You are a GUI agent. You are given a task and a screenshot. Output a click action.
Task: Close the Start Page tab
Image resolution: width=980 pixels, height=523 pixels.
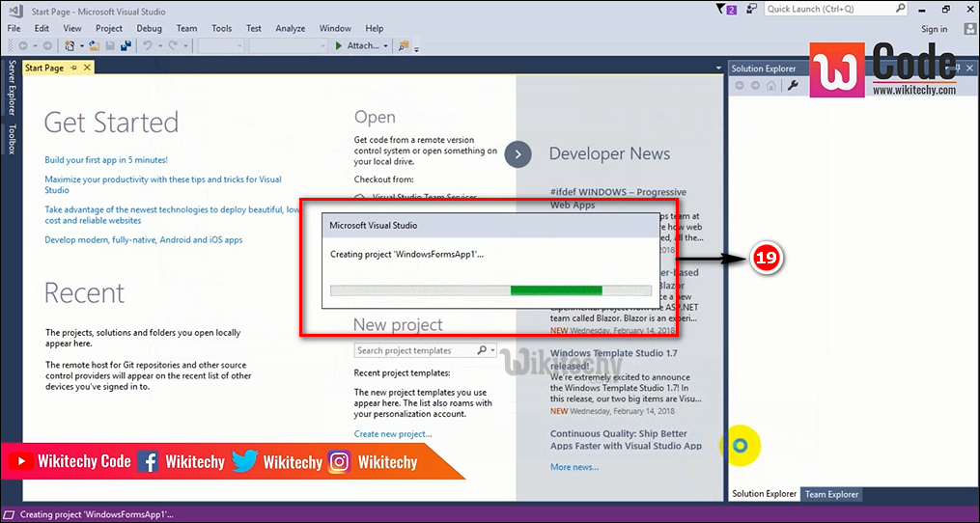(87, 68)
